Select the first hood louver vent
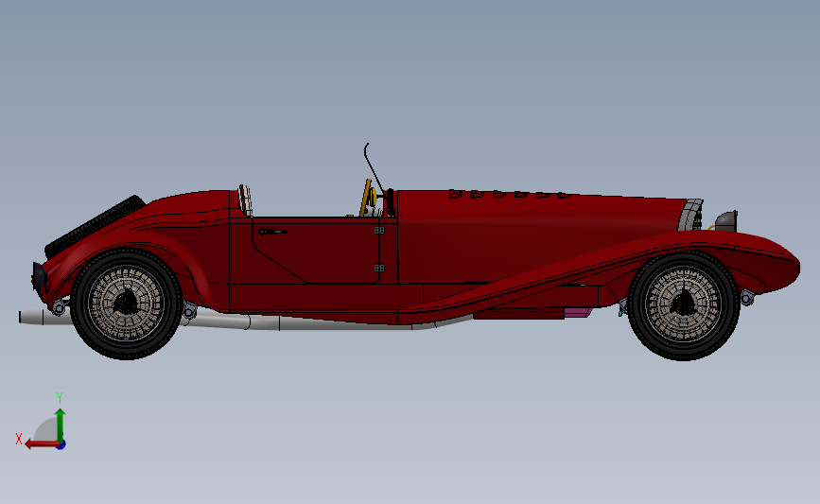Viewport: 820px width, 504px height. click(x=456, y=194)
